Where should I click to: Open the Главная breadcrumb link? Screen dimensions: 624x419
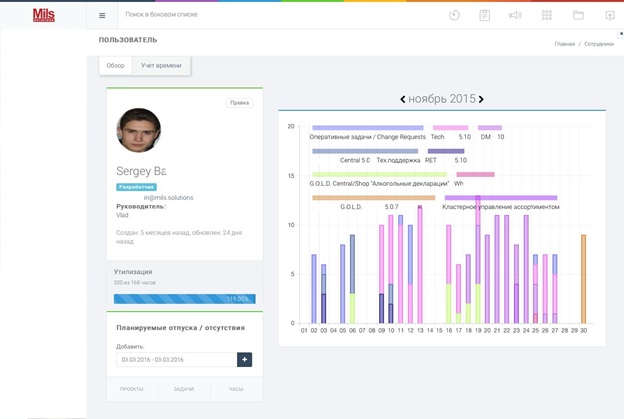(x=565, y=44)
